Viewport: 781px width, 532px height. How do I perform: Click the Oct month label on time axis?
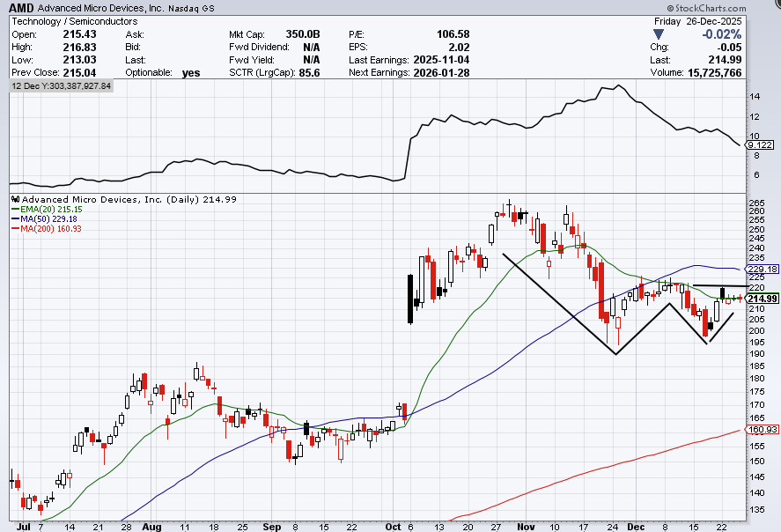click(x=393, y=527)
